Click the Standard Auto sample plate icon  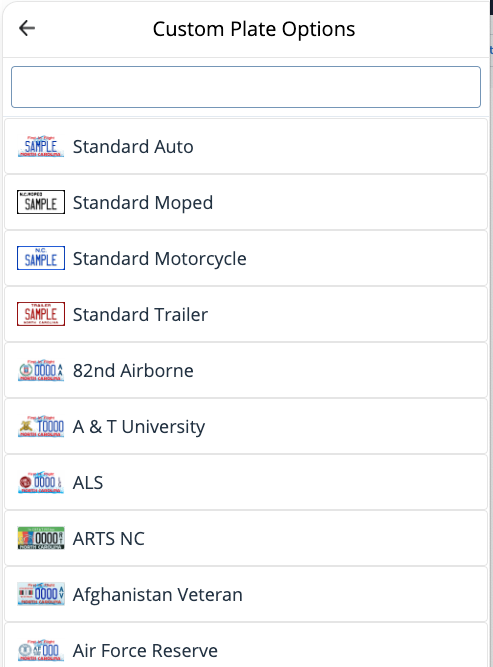pos(41,146)
